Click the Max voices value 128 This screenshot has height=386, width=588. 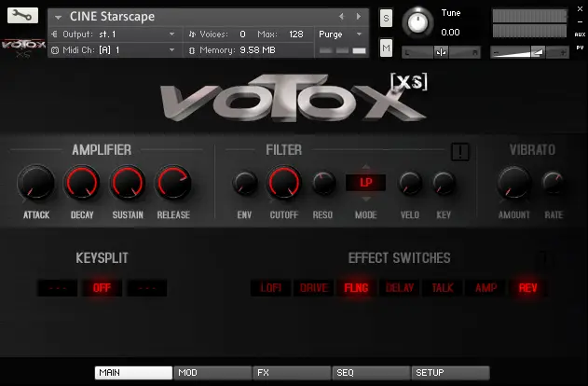pyautogui.click(x=296, y=34)
